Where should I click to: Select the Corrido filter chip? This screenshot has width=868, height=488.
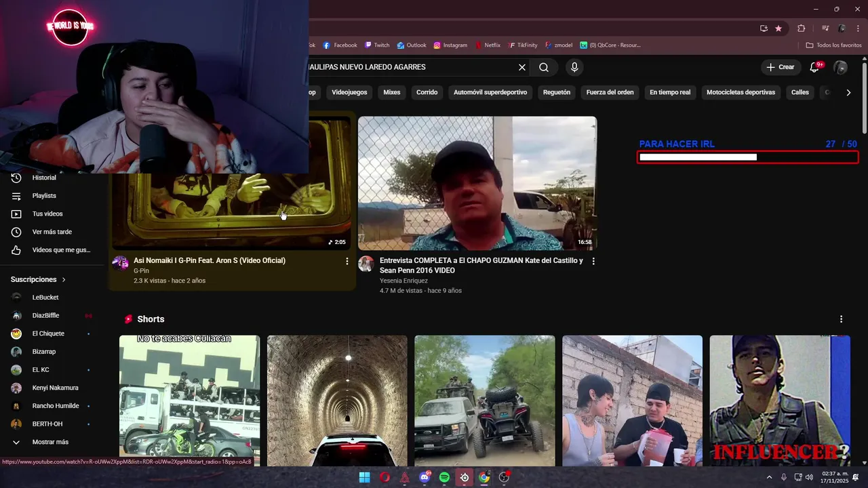click(427, 92)
